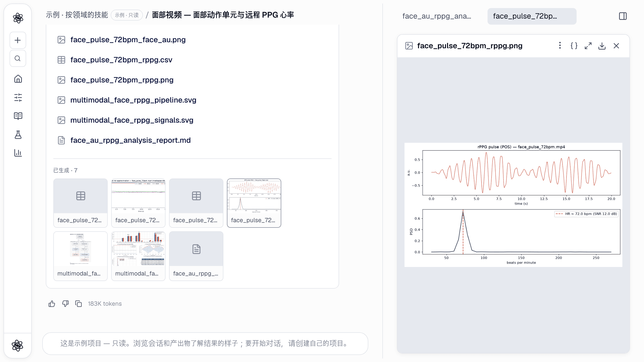The image size is (644, 362).
Task: Click the app logo at top of sidebar
Action: tap(18, 18)
